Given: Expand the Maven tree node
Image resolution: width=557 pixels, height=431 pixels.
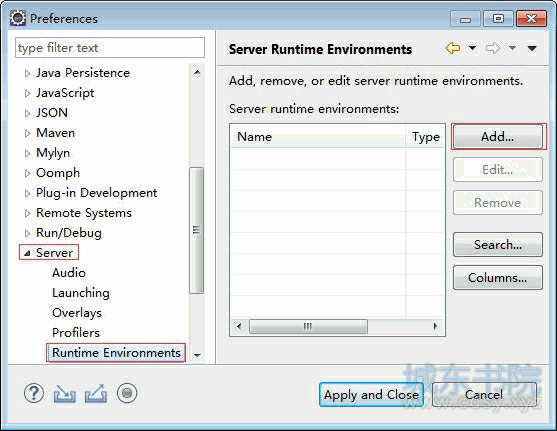Looking at the screenshot, I should point(27,133).
